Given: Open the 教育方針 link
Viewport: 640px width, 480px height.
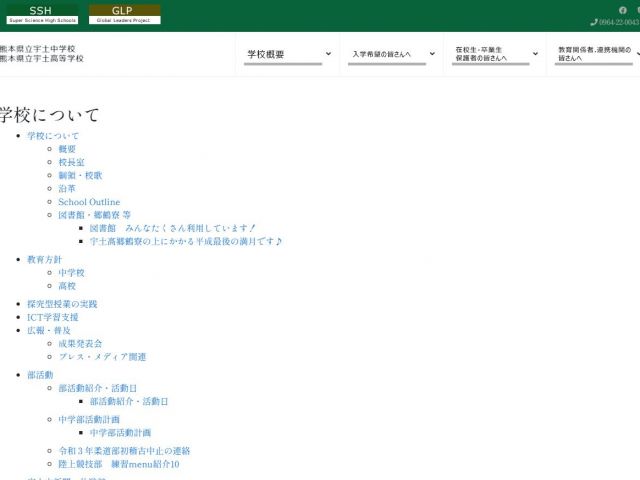Looking at the screenshot, I should 44,260.
